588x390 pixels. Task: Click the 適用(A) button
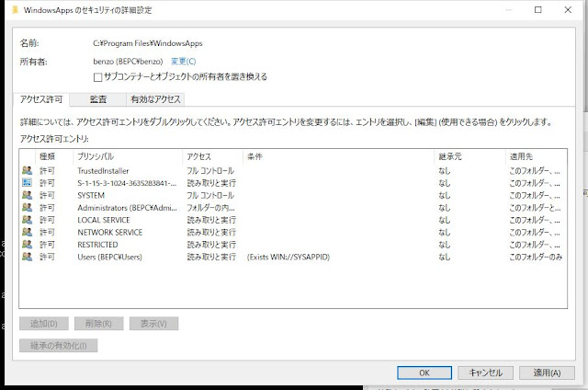point(547,373)
